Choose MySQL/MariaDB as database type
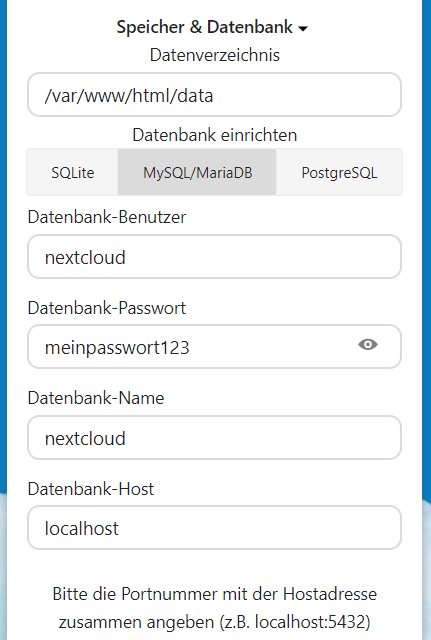This screenshot has width=431, height=640. coord(198,173)
